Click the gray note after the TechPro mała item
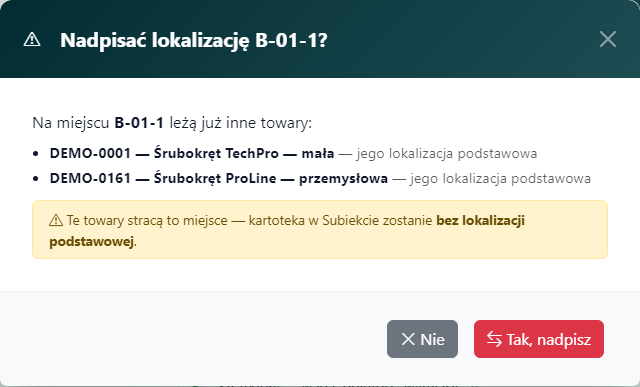Screen dimensions: 640x387 (438, 154)
